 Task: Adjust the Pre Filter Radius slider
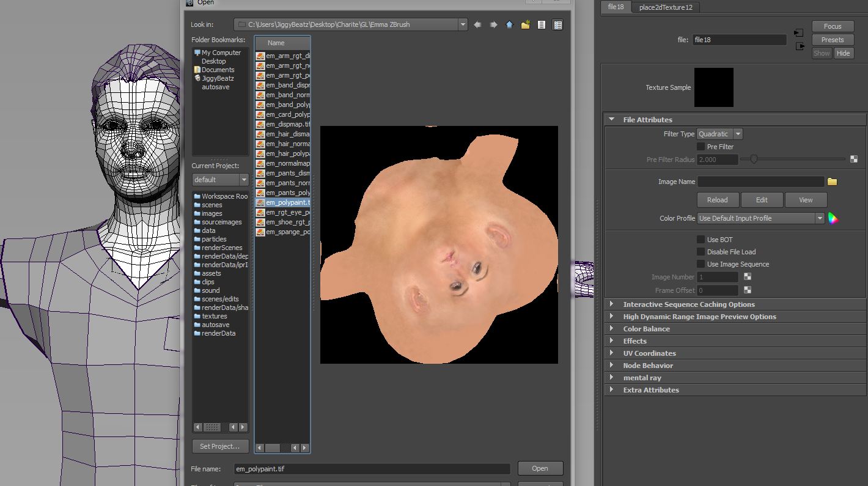754,160
